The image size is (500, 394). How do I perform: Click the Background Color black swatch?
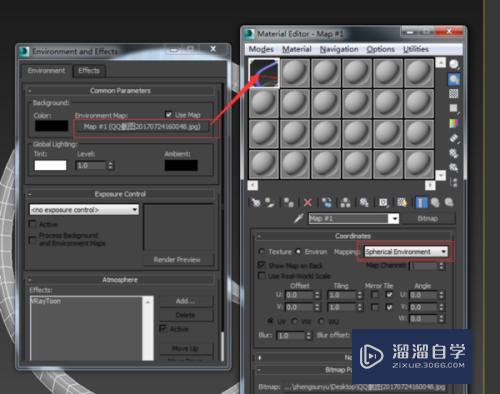tap(52, 126)
